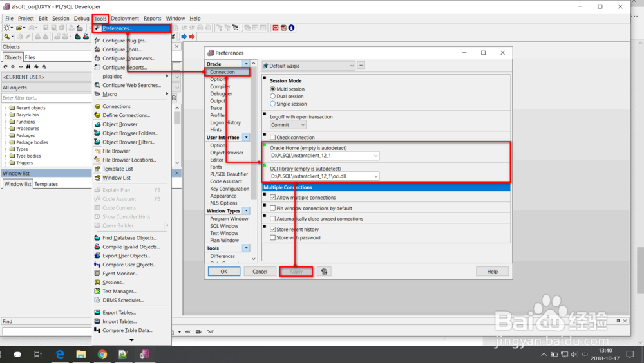
Task: Switch to Templates tab
Action: tap(46, 184)
